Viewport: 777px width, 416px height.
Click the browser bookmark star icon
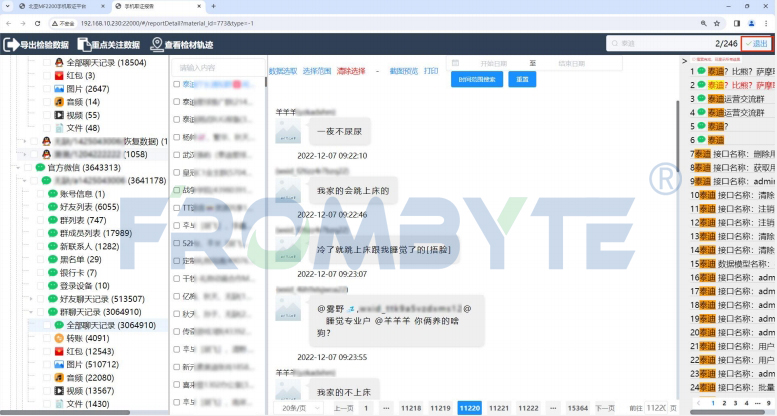[x=717, y=23]
